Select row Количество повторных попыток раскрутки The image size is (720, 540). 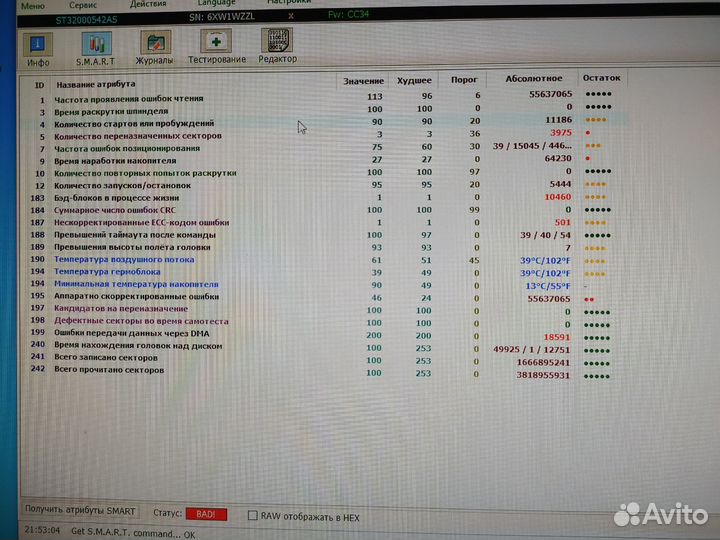tap(324, 172)
